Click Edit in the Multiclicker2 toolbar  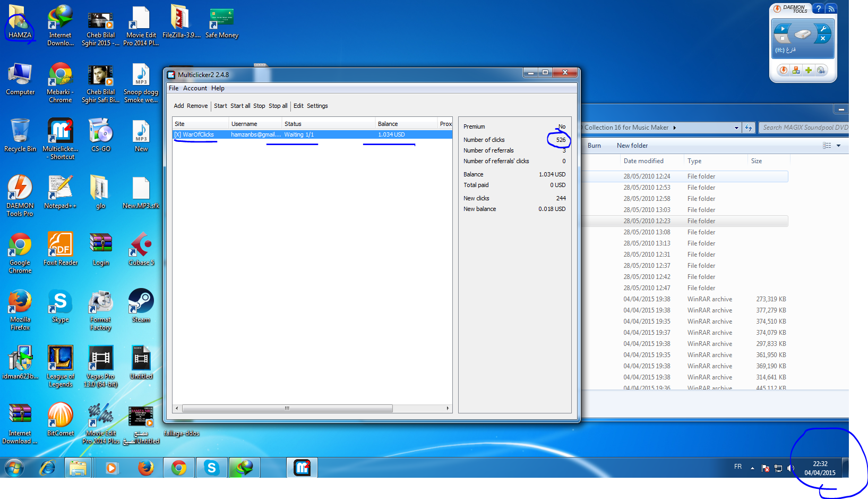coord(298,106)
